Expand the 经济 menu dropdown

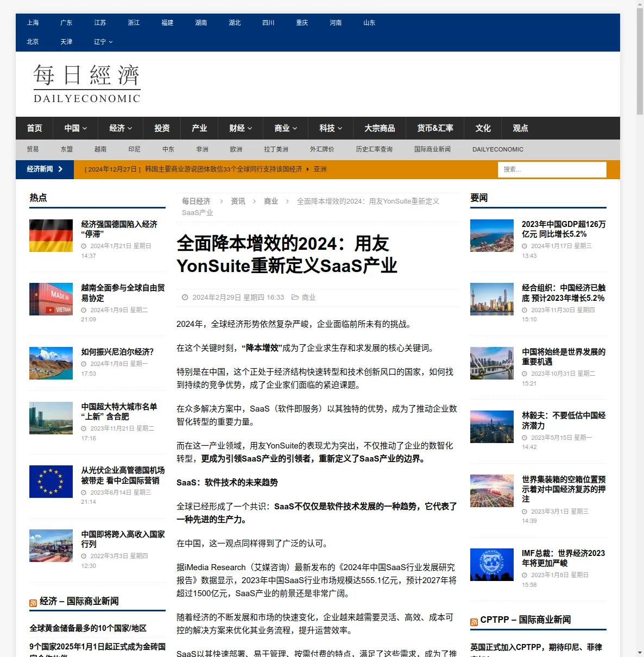click(x=121, y=128)
